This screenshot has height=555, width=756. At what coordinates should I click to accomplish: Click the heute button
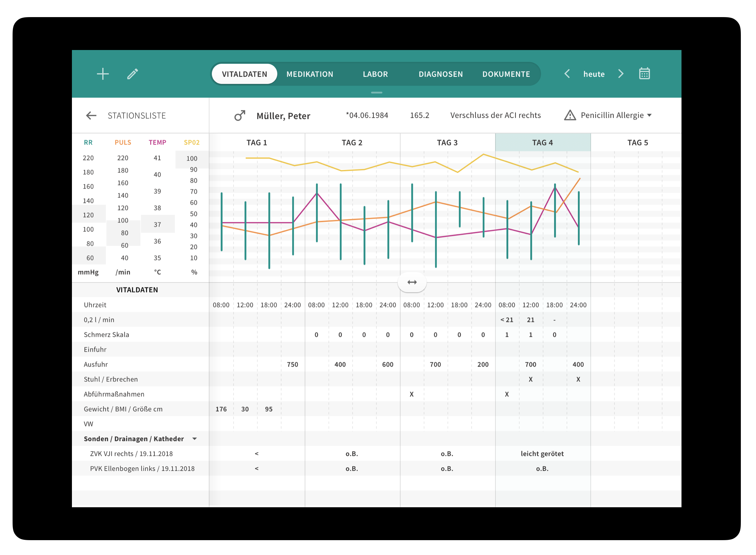point(593,74)
